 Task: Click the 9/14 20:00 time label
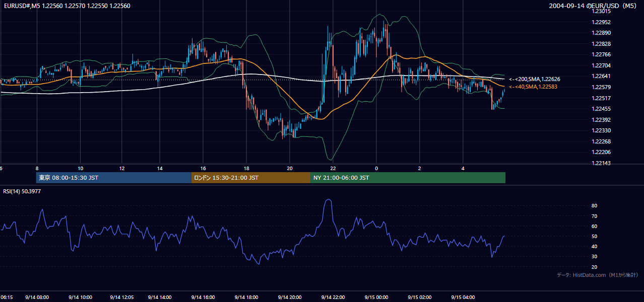[290, 297]
